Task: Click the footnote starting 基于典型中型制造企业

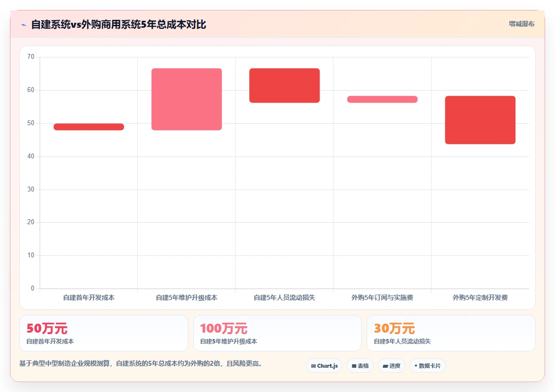Action: coord(141,363)
